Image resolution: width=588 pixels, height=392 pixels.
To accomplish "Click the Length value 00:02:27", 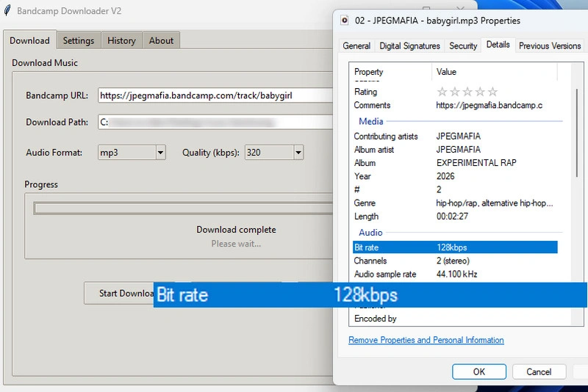I will point(452,217).
